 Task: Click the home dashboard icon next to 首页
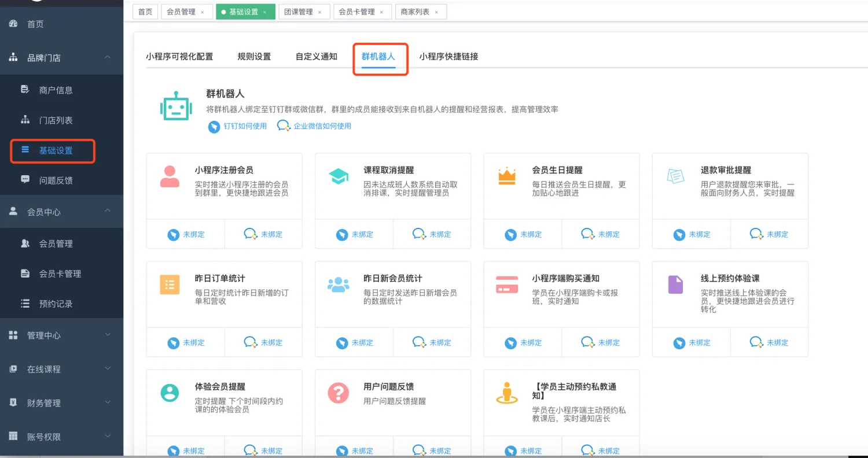pos(13,24)
